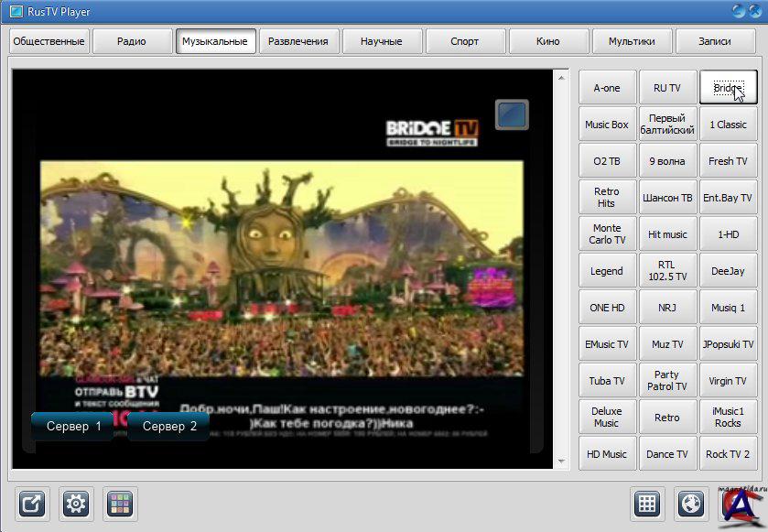
Task: Choose the Party Patrol TV channel
Action: click(x=666, y=381)
